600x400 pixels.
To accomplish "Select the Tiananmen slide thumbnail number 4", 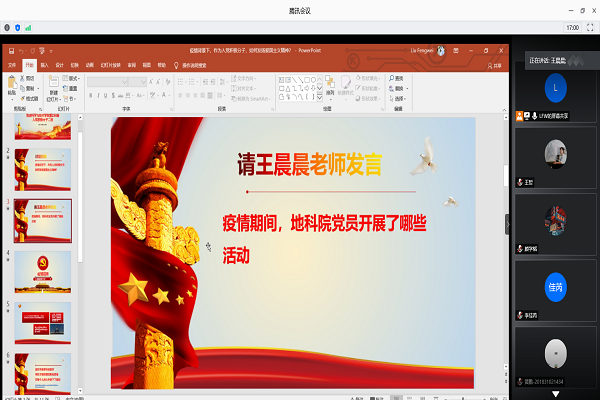I will [42, 270].
